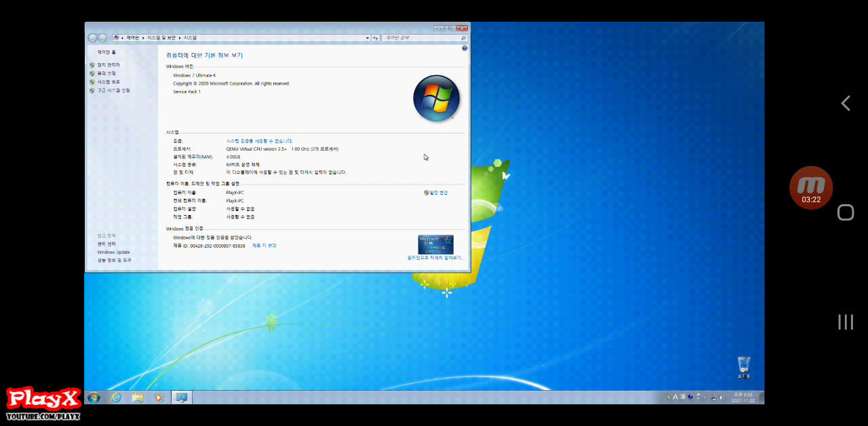The width and height of the screenshot is (868, 426).
Task: Click the Copyright 2009 Microsoft Corporation text
Action: (x=231, y=83)
